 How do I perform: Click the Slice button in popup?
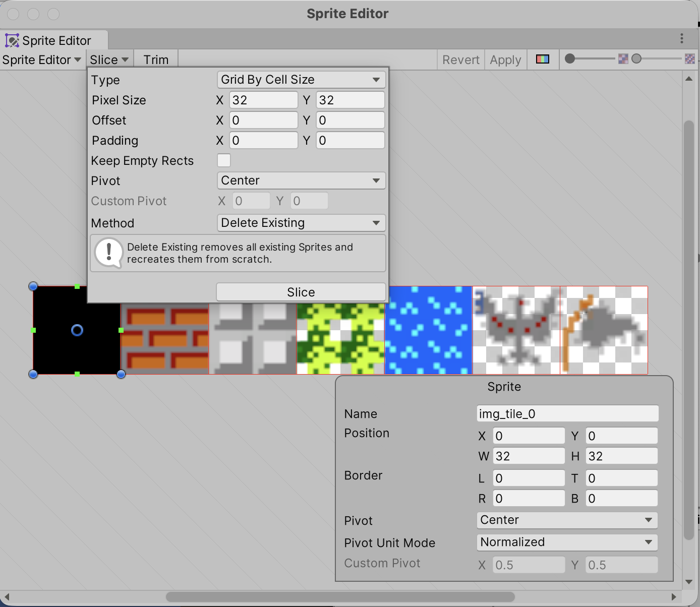tap(301, 292)
